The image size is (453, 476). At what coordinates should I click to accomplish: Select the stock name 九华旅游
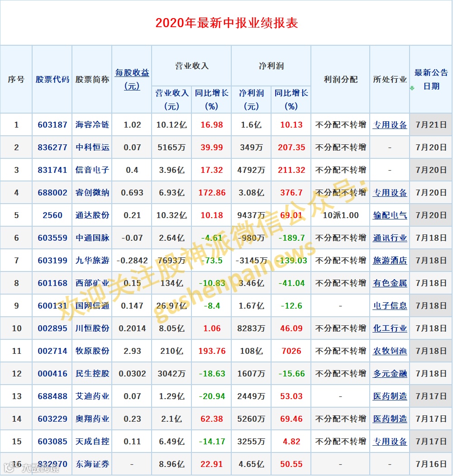tap(92, 261)
